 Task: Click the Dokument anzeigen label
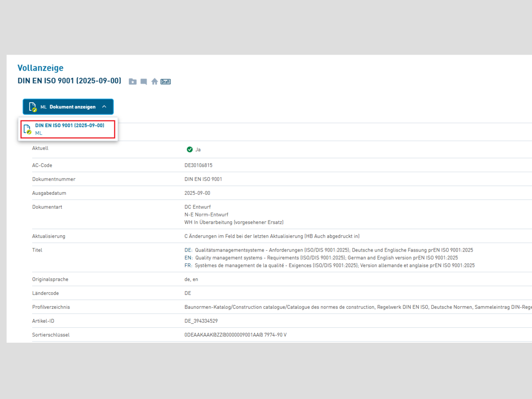pyautogui.click(x=73, y=107)
